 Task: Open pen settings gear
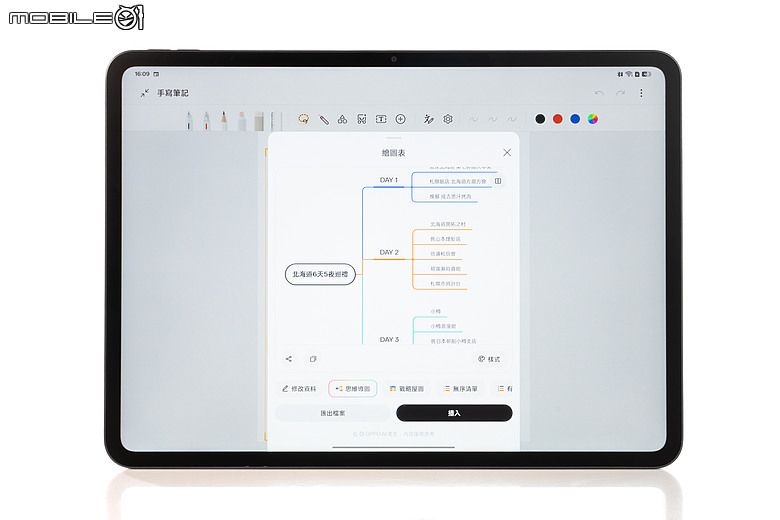(x=448, y=119)
